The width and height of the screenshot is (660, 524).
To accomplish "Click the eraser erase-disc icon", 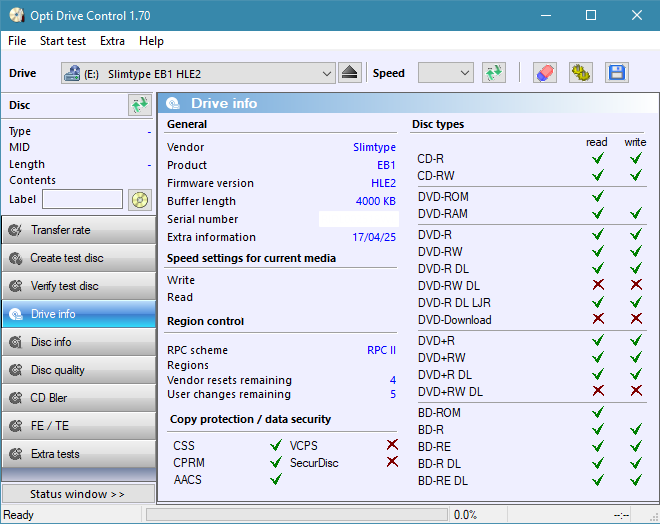I will click(x=545, y=73).
